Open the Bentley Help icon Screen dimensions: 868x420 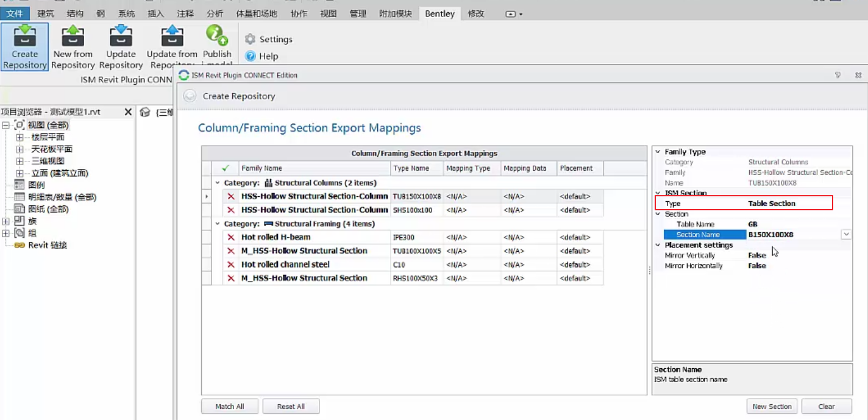(x=250, y=56)
